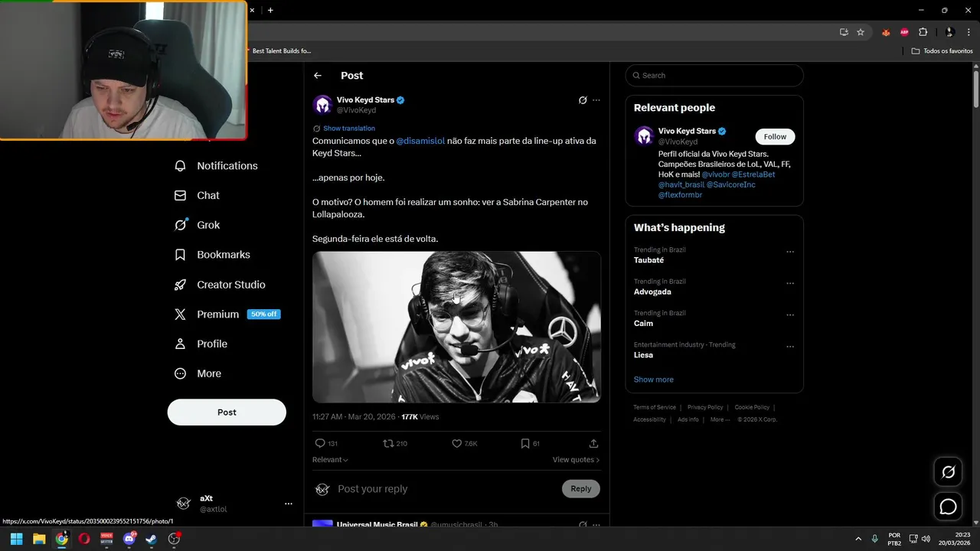Image resolution: width=980 pixels, height=551 pixels.
Task: Click the reply icon with 131 replies
Action: pos(320,444)
